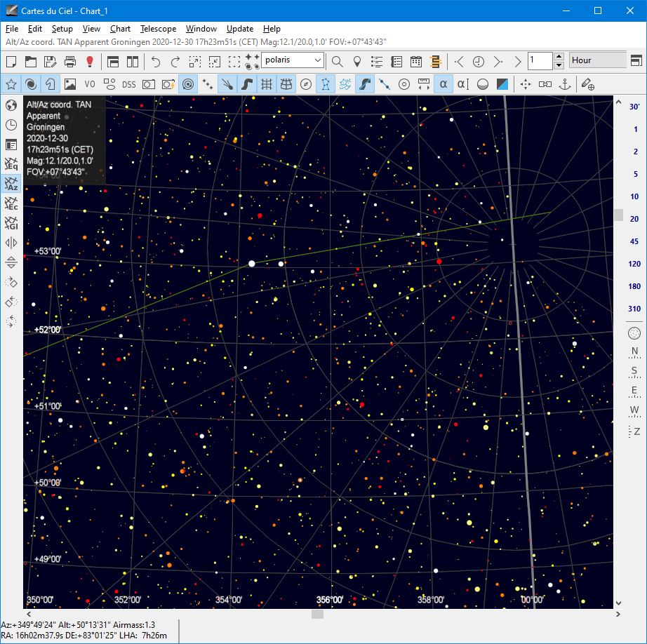
Task: Create a new chart with the blank page icon
Action: pos(11,62)
